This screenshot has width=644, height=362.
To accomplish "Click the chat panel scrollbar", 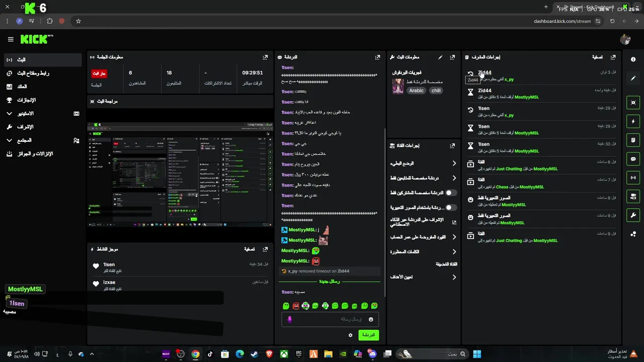I will tap(385, 211).
